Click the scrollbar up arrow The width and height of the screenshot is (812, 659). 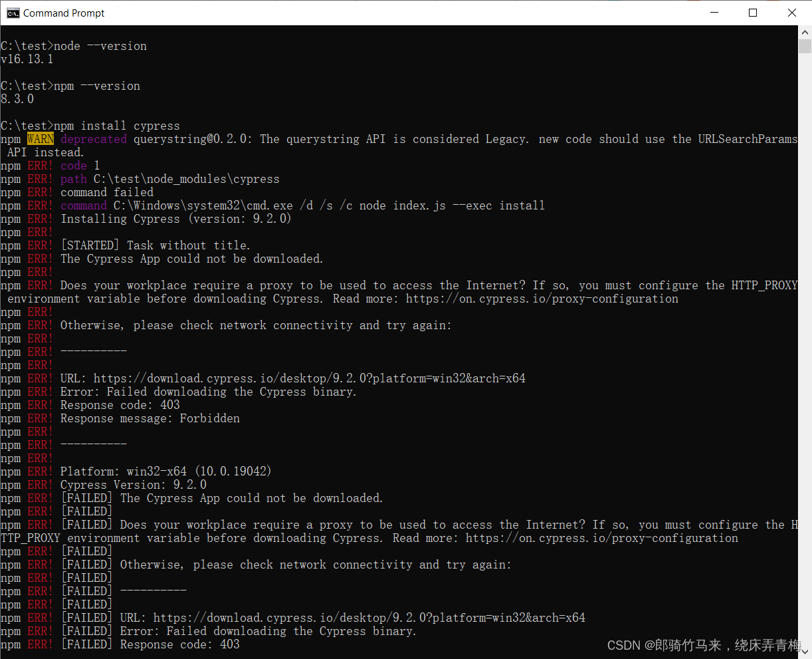click(805, 31)
